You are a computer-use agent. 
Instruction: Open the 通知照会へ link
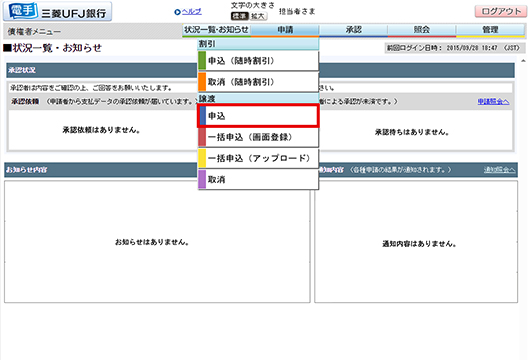pos(499,170)
